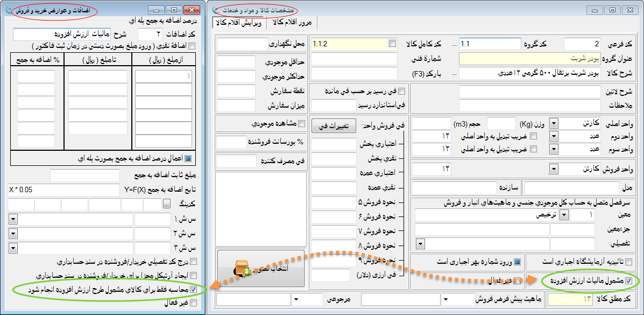This screenshot has width=644, height=315.
Task: Toggle the مشمول مالیات ارزش افزوده checkbox
Action: tap(628, 281)
